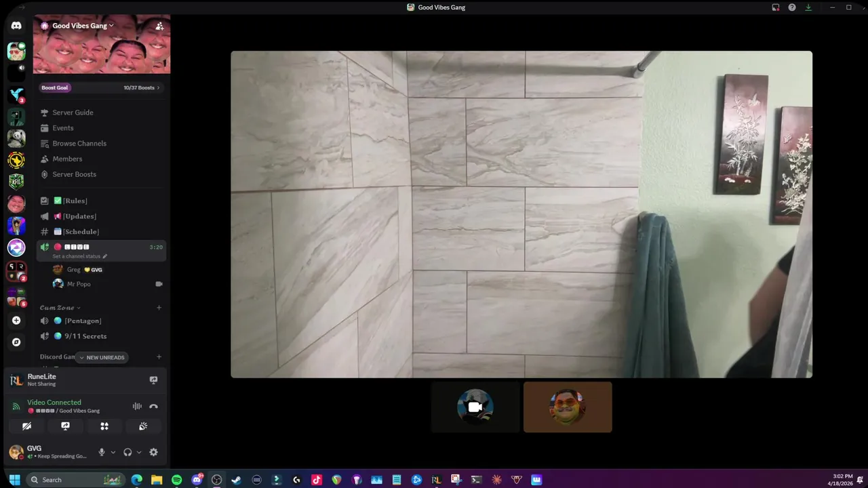Screen dimensions: 868x488
Task: Disconnect from voice with hang-up icon
Action: tap(153, 406)
